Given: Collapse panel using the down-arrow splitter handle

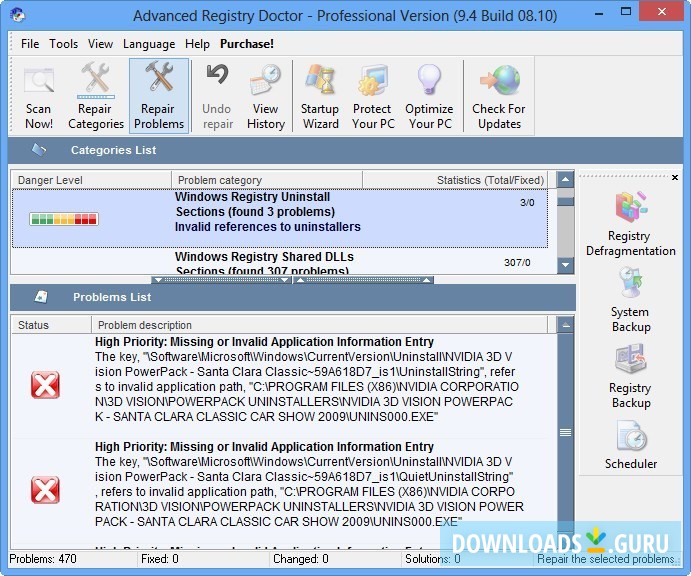Looking at the screenshot, I should tap(221, 280).
